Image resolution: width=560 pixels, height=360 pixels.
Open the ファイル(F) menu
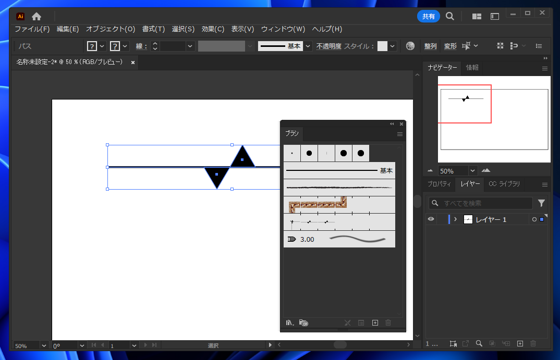coord(32,29)
